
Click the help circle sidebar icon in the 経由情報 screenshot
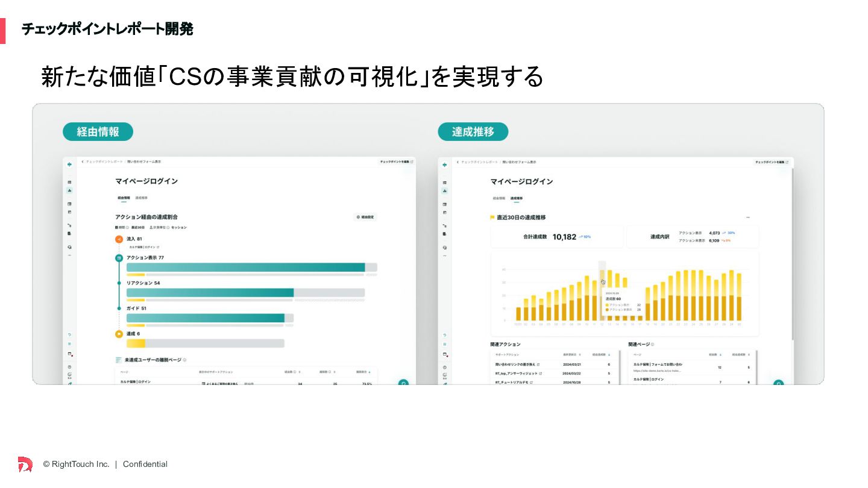click(69, 367)
